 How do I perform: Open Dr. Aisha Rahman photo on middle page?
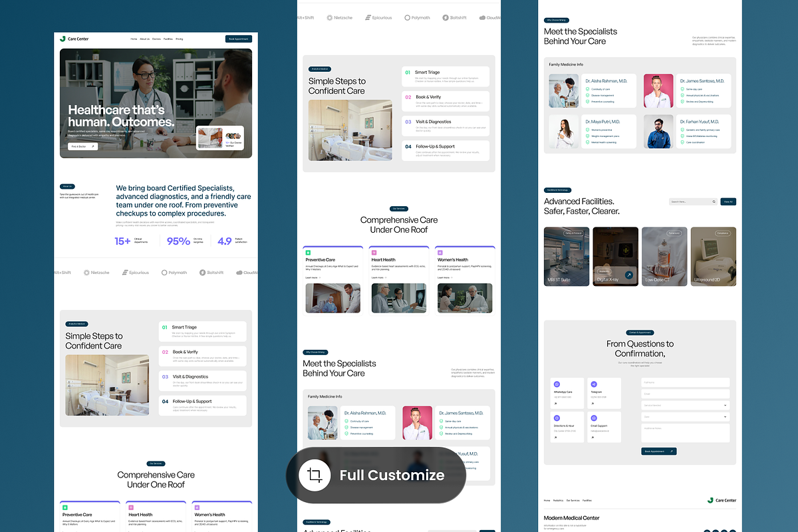323,423
